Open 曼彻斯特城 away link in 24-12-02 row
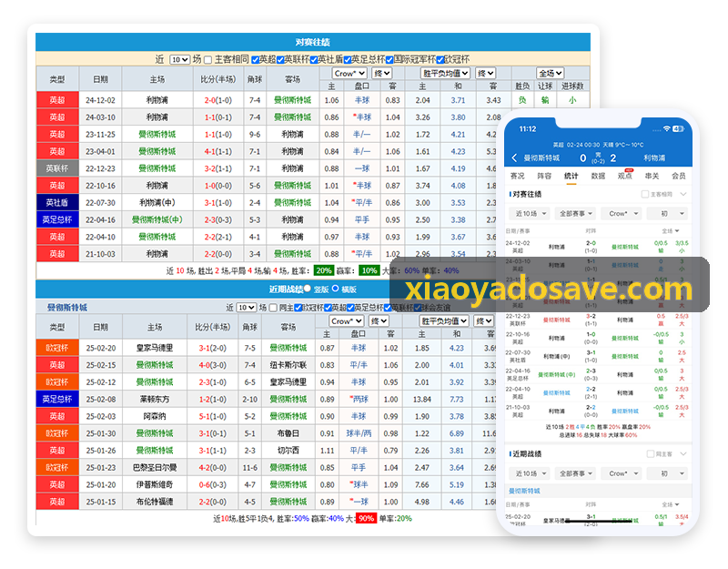Screen dimensions: 728x569 coord(292,100)
